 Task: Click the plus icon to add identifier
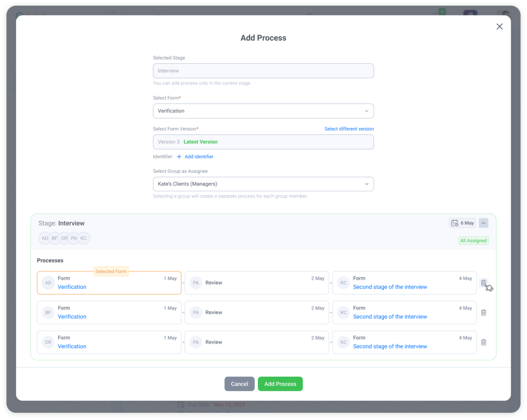tap(178, 156)
